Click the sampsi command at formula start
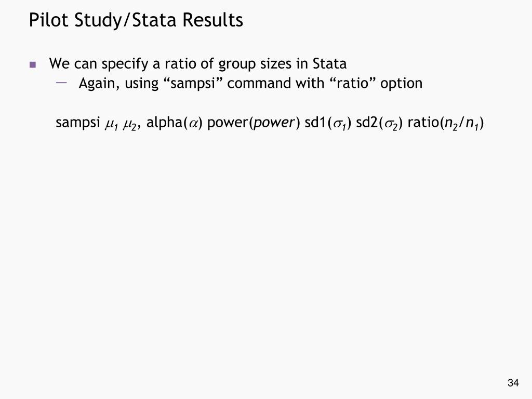This screenshot has width=532, height=399. click(x=78, y=123)
